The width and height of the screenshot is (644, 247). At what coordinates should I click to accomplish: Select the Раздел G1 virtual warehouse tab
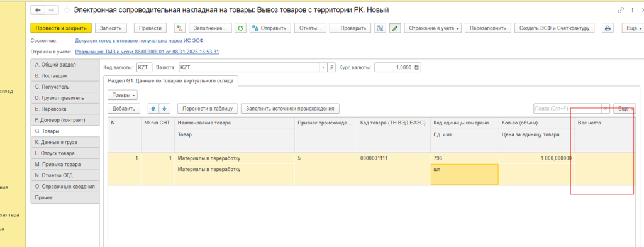(170, 81)
